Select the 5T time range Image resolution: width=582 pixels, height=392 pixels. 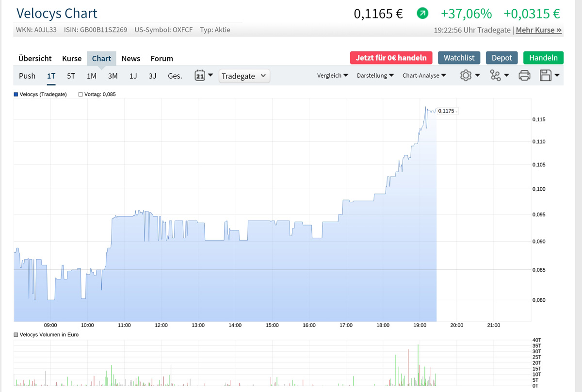pos(71,76)
